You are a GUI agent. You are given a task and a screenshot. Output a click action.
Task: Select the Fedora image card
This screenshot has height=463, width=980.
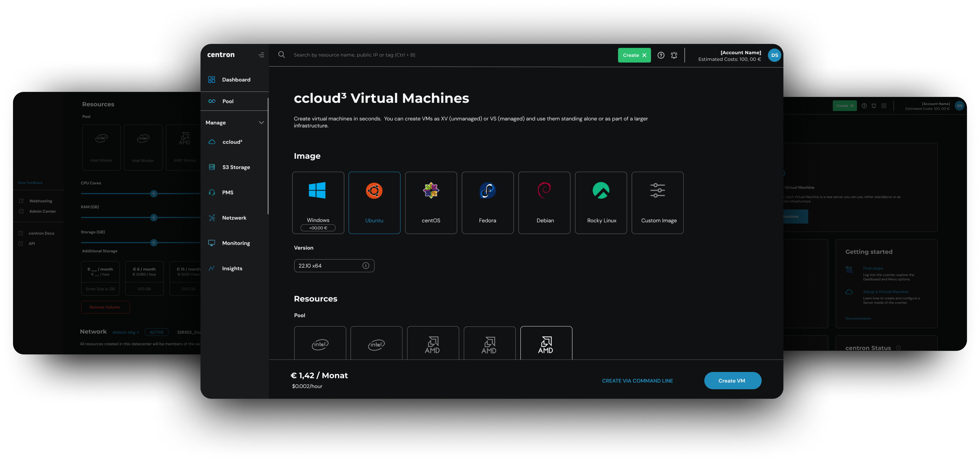(488, 203)
